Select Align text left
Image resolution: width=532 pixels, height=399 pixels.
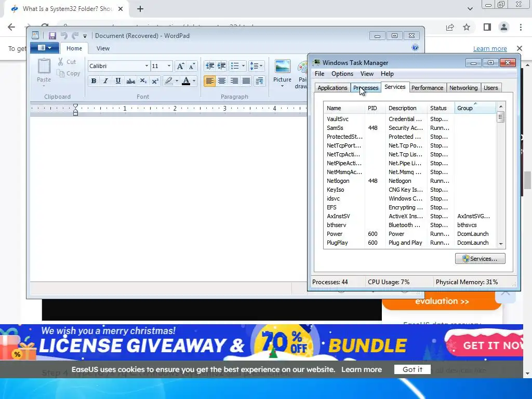pos(210,81)
